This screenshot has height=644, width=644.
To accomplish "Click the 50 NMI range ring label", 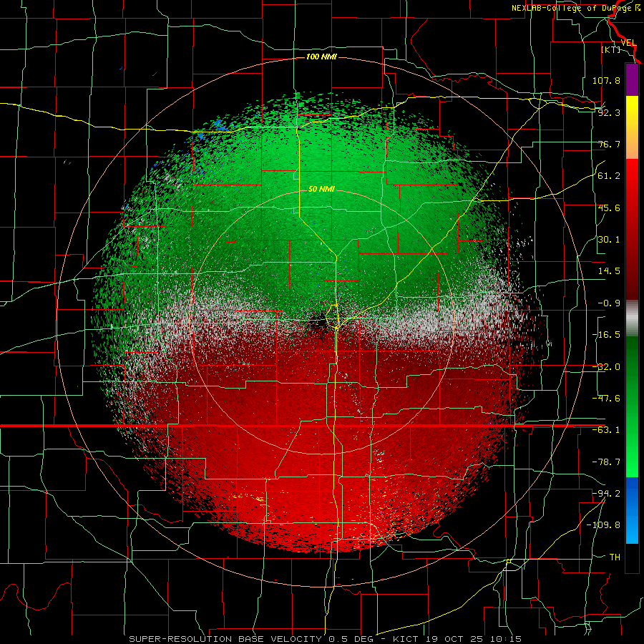I will [x=321, y=190].
